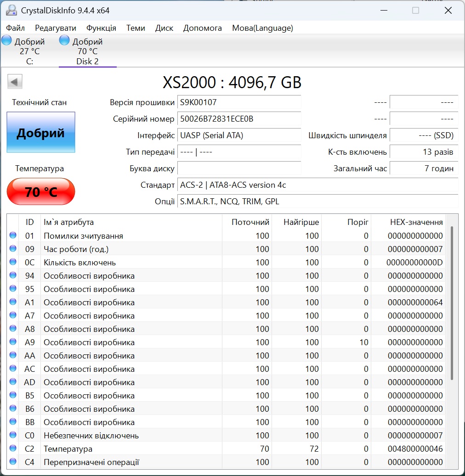Open the Функція menu
This screenshot has height=476, width=465.
(x=101, y=28)
